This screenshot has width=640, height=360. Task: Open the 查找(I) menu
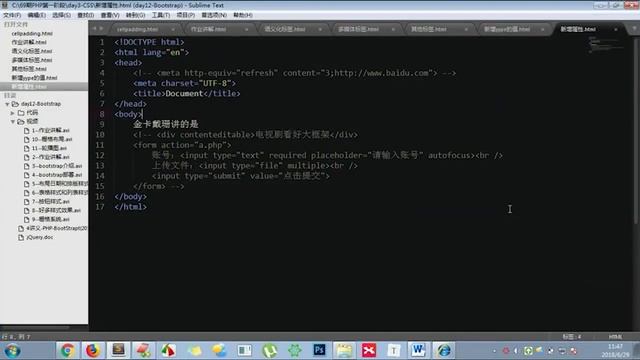pyautogui.click(x=86, y=15)
